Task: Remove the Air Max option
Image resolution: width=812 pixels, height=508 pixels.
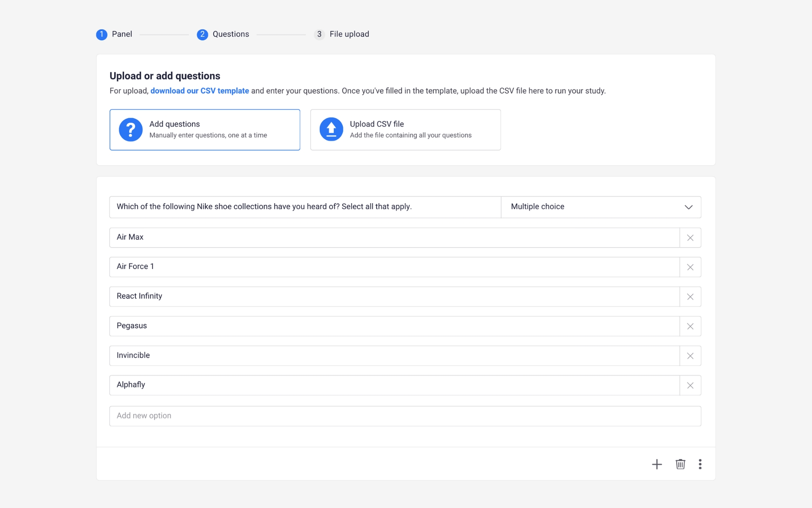Action: click(690, 237)
